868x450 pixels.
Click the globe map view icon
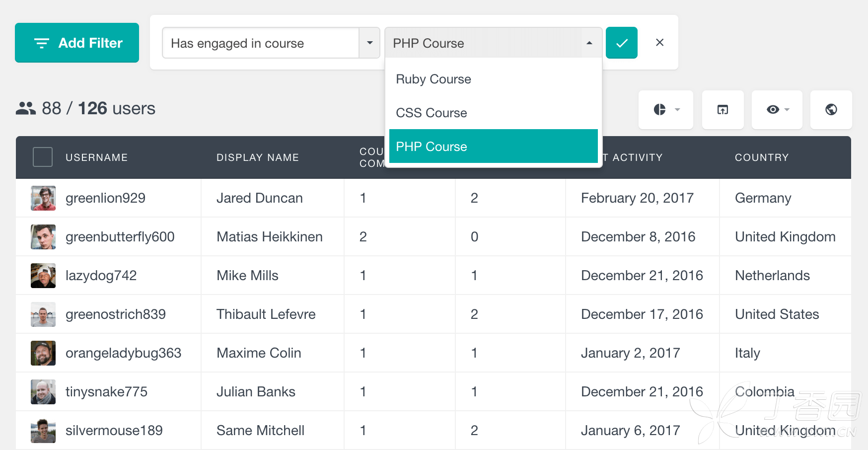(x=831, y=110)
